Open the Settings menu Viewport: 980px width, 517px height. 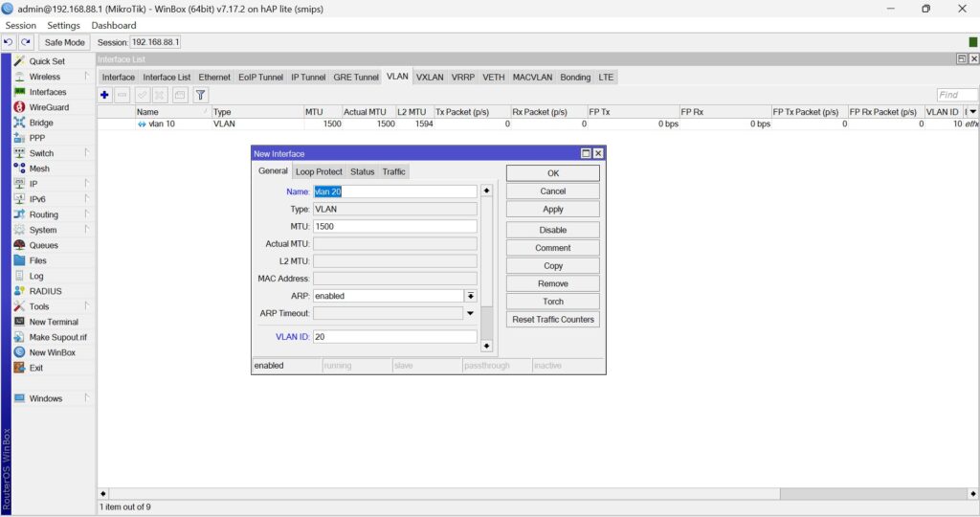coord(64,26)
